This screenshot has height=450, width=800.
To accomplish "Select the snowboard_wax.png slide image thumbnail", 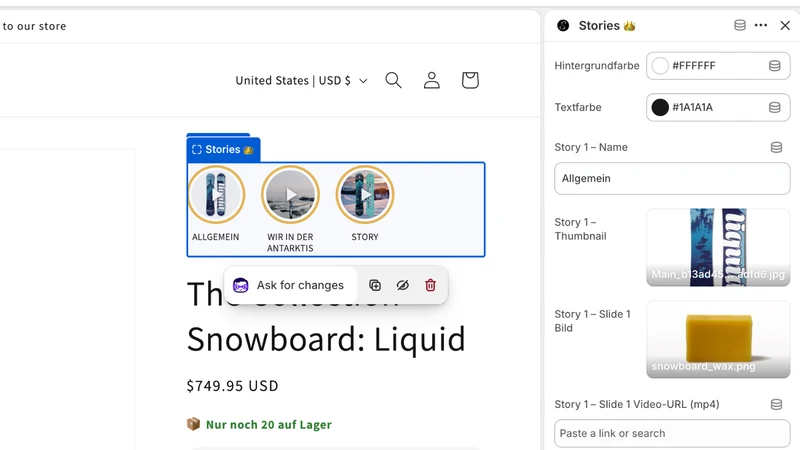I will point(718,339).
